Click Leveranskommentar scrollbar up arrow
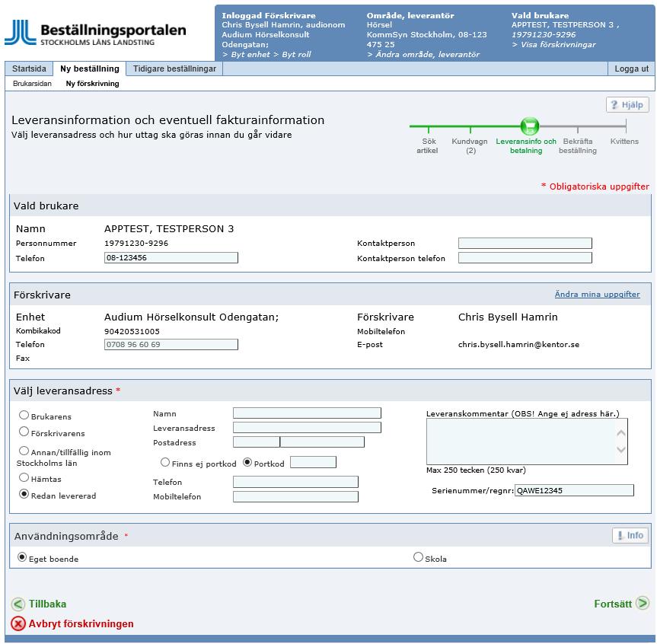657x644 pixels. click(621, 433)
